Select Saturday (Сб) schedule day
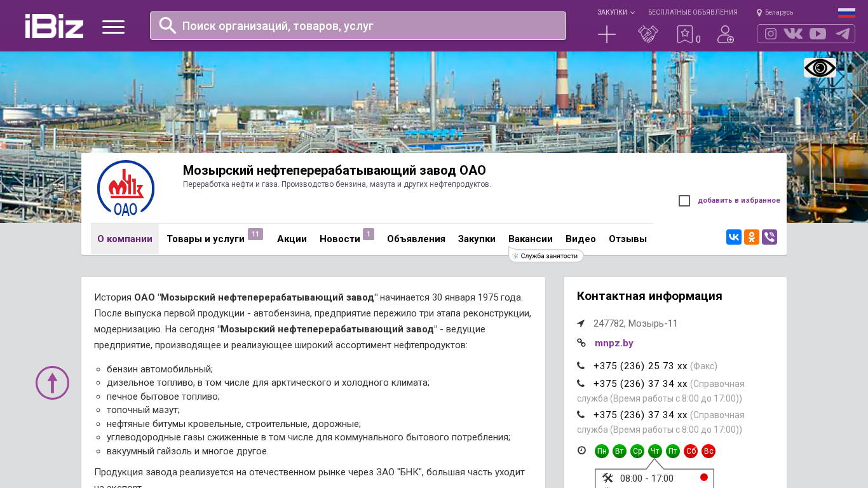 [691, 451]
